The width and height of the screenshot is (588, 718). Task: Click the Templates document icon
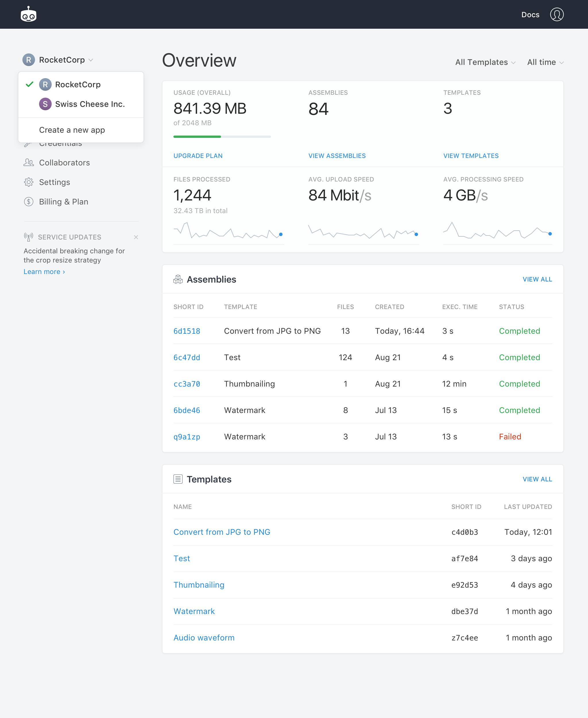point(178,479)
